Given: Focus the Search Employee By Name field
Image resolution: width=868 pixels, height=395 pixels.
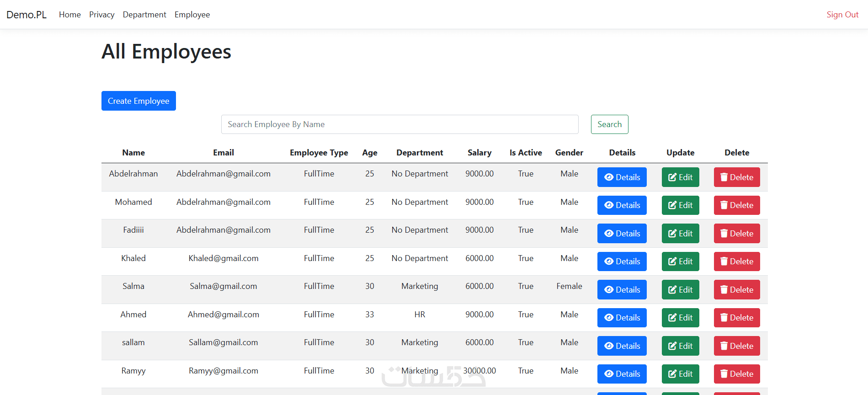Looking at the screenshot, I should (399, 124).
